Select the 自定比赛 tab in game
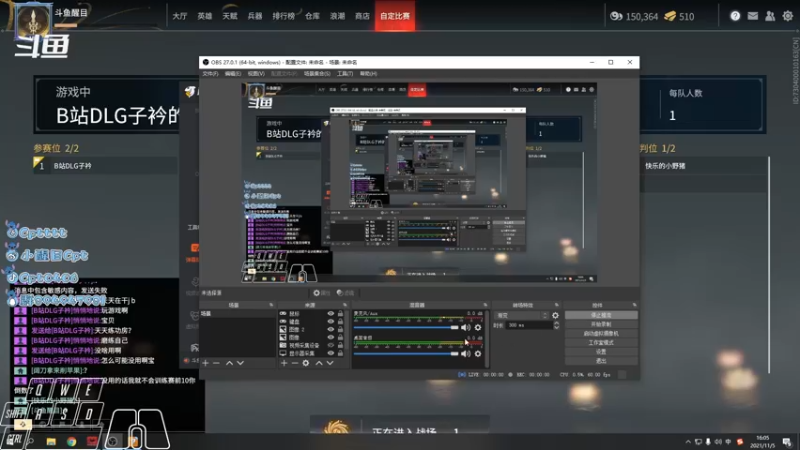The height and width of the screenshot is (450, 800). (x=395, y=16)
